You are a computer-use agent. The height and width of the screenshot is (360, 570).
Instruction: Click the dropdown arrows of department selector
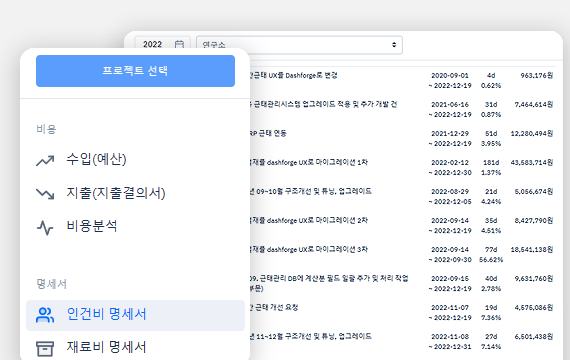(x=394, y=45)
